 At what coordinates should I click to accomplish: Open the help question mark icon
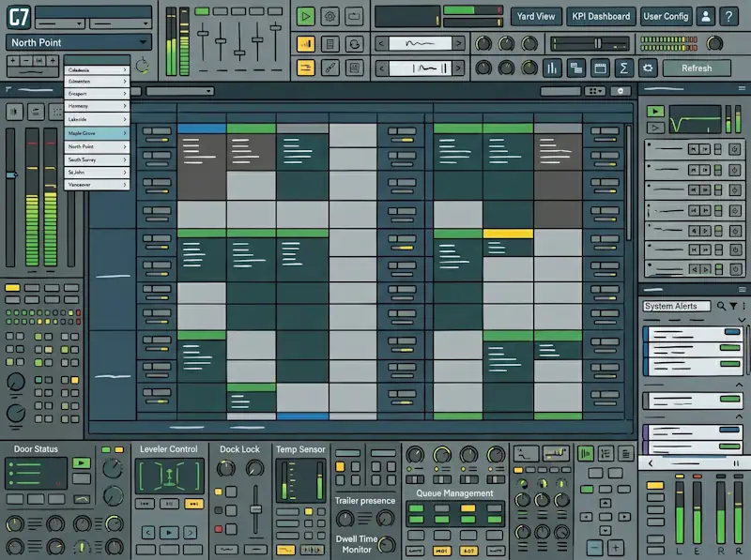point(728,17)
